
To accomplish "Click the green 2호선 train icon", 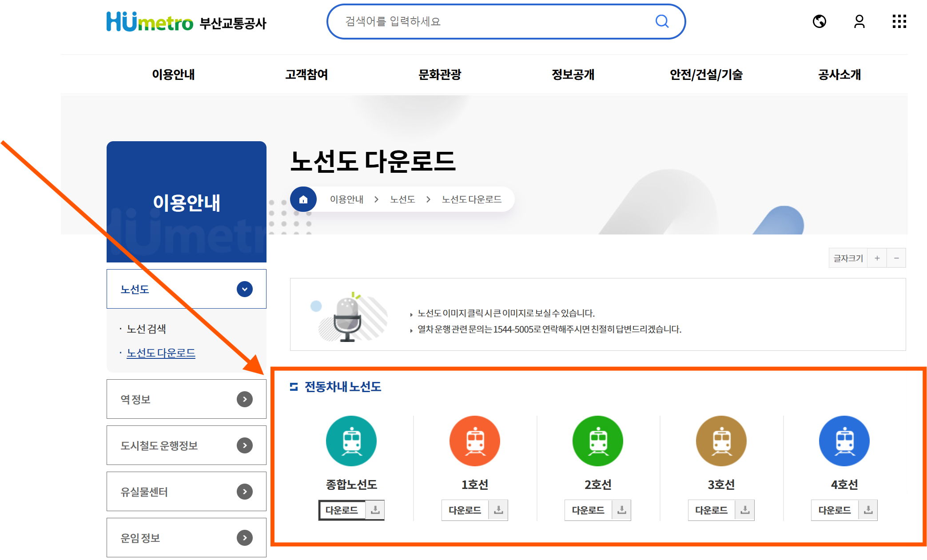I will [598, 441].
